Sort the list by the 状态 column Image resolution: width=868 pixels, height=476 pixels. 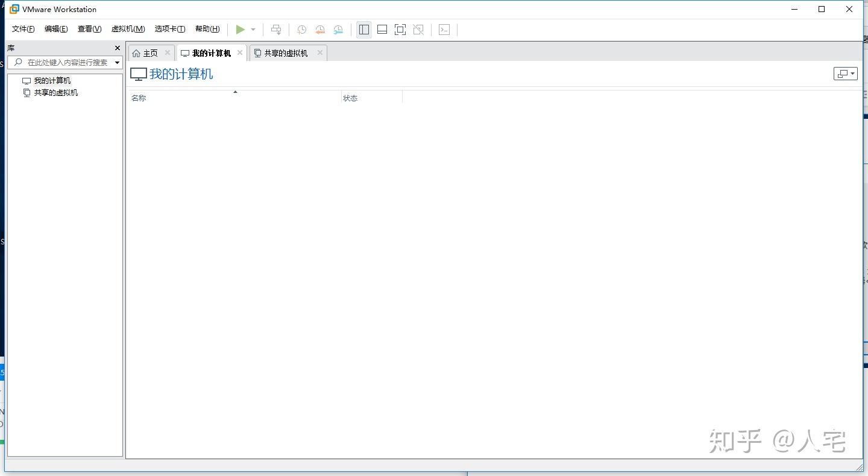point(371,98)
